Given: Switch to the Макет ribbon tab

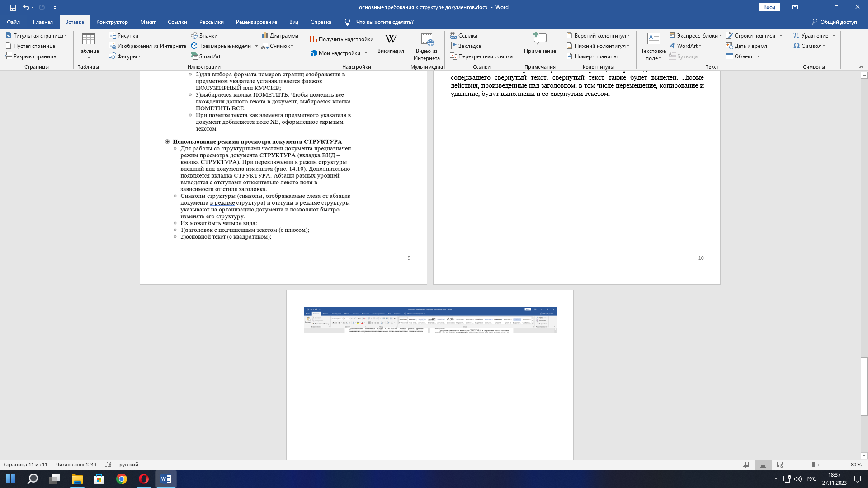Looking at the screenshot, I should pyautogui.click(x=148, y=22).
